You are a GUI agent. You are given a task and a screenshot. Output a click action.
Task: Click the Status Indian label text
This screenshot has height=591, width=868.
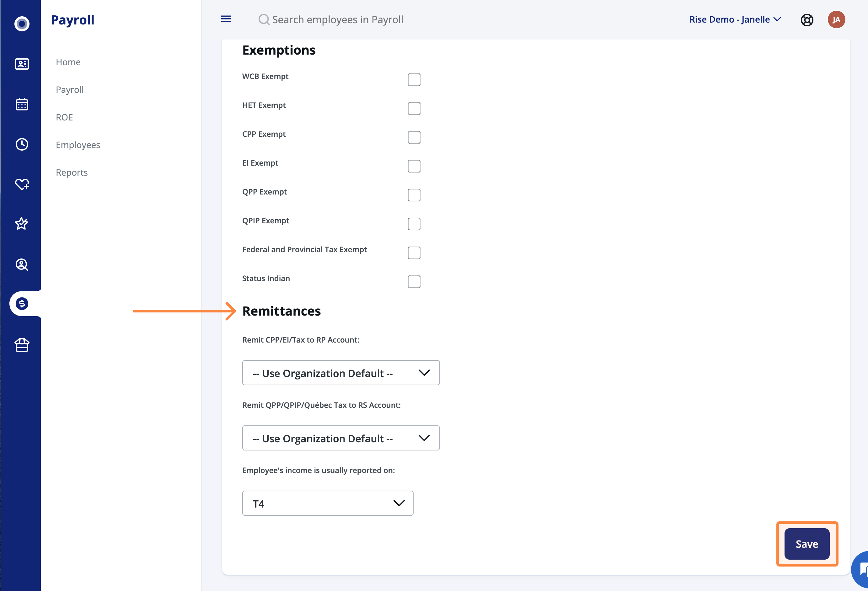(266, 278)
